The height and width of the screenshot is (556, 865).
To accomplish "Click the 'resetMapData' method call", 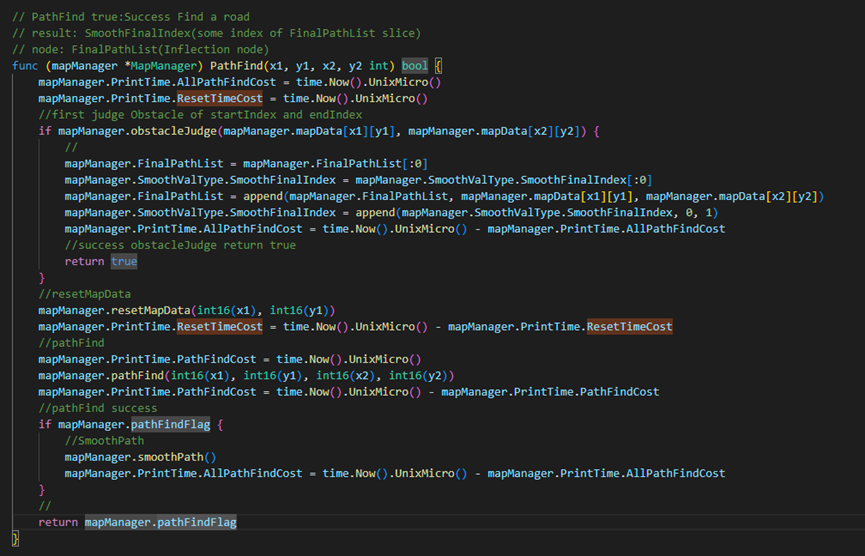I will 151,311.
